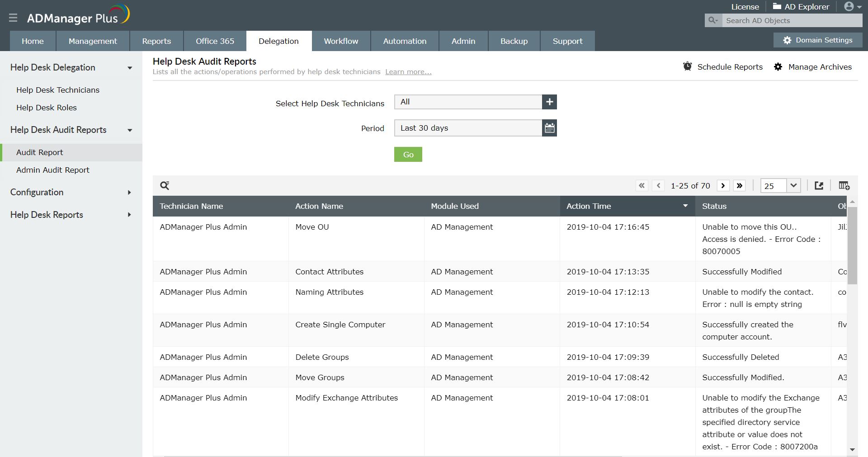Click the table vertical scrollbar thumb
Image resolution: width=868 pixels, height=457 pixels.
click(852, 245)
